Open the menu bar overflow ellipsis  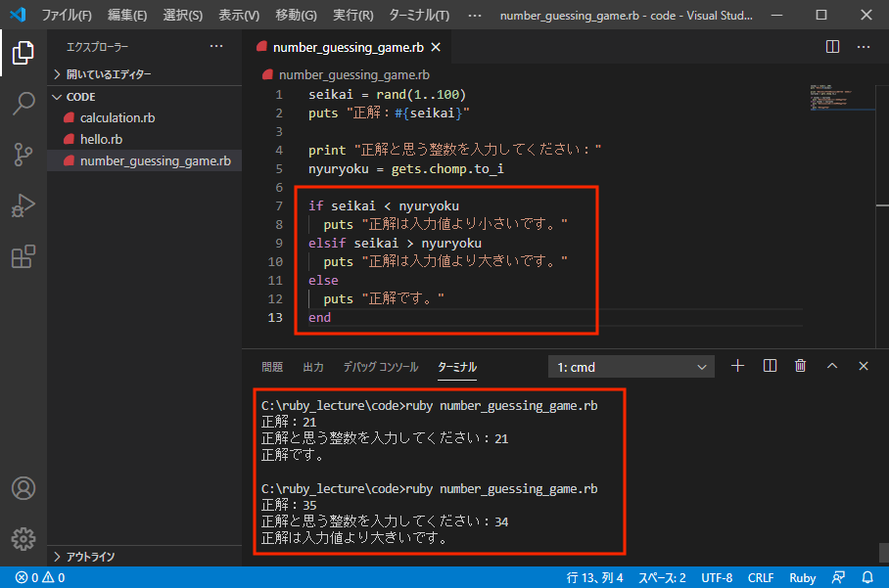pyautogui.click(x=475, y=16)
